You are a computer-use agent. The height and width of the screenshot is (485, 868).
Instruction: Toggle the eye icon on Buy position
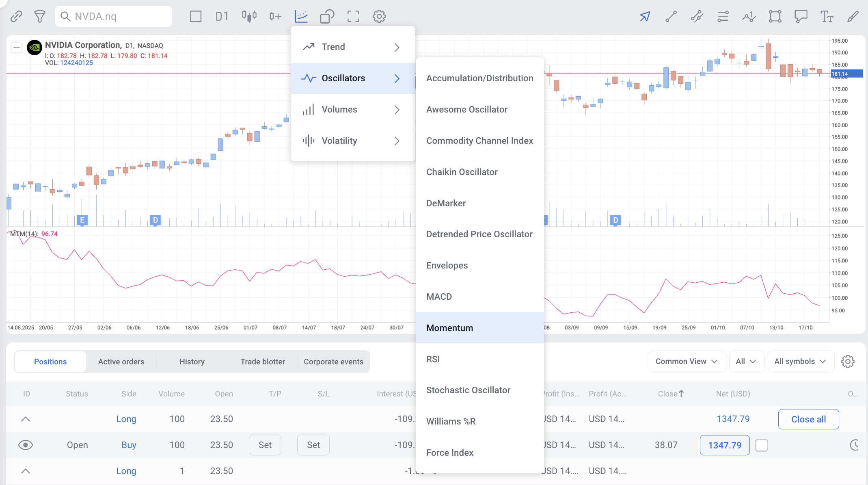click(x=26, y=445)
